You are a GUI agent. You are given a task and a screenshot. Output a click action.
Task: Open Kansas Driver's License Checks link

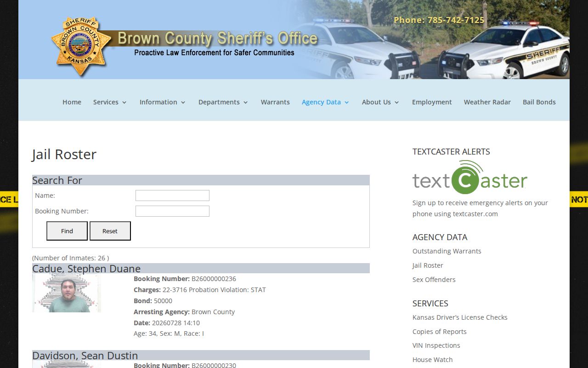[x=460, y=317]
